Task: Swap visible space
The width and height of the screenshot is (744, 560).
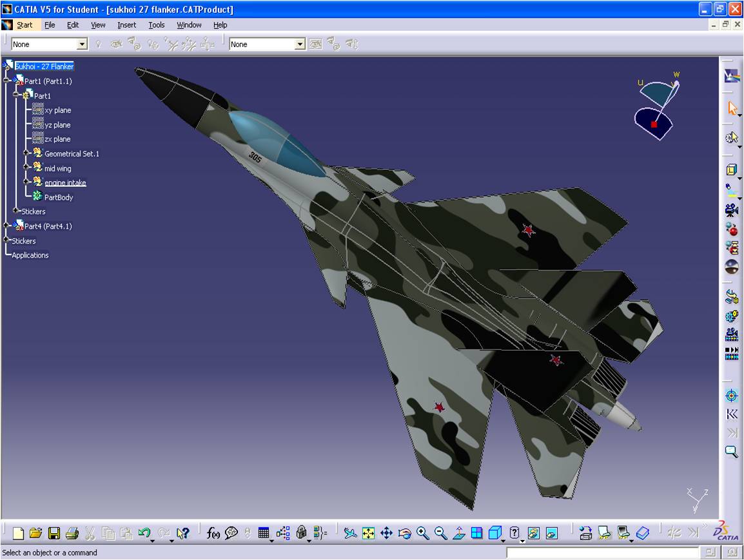Action: coord(551,533)
